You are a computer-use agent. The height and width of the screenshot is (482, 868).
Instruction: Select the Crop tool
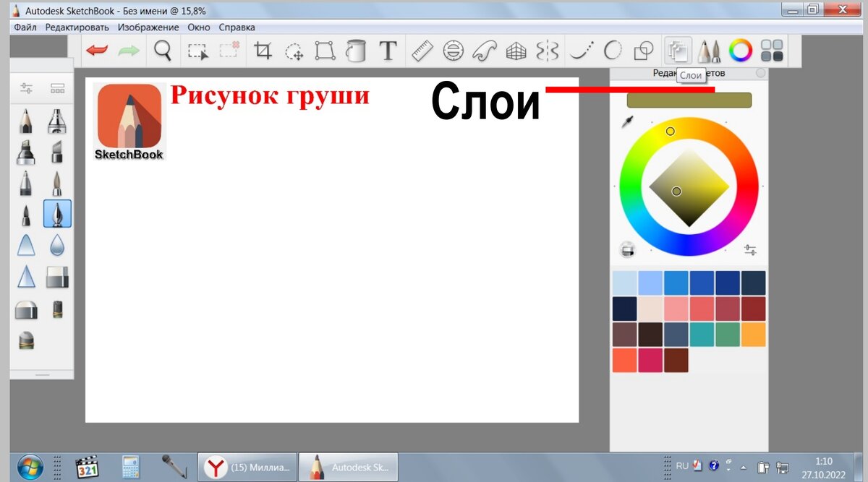pos(263,51)
